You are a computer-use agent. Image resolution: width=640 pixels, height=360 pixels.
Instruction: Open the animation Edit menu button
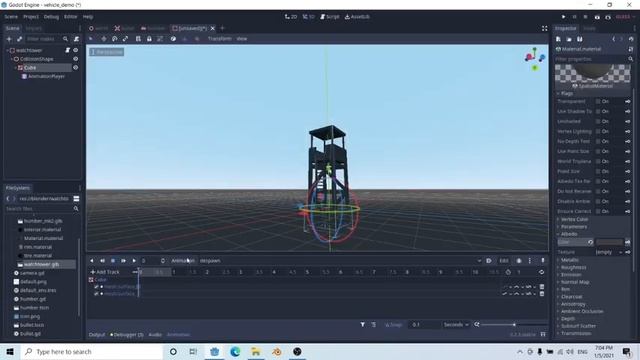(504, 261)
